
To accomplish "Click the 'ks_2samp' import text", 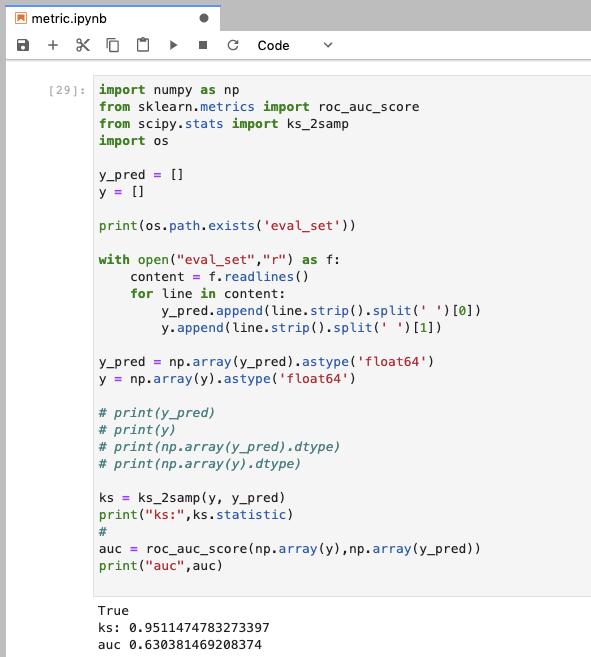I will 318,124.
